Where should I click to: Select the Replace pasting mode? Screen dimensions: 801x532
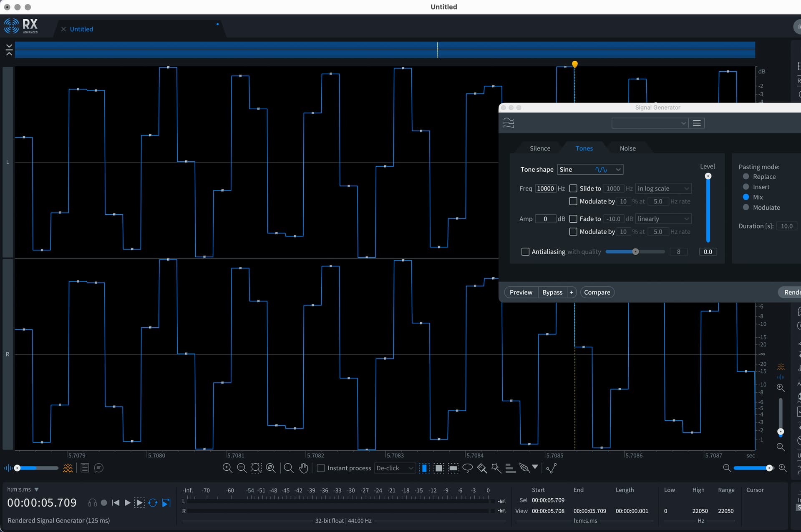(746, 177)
